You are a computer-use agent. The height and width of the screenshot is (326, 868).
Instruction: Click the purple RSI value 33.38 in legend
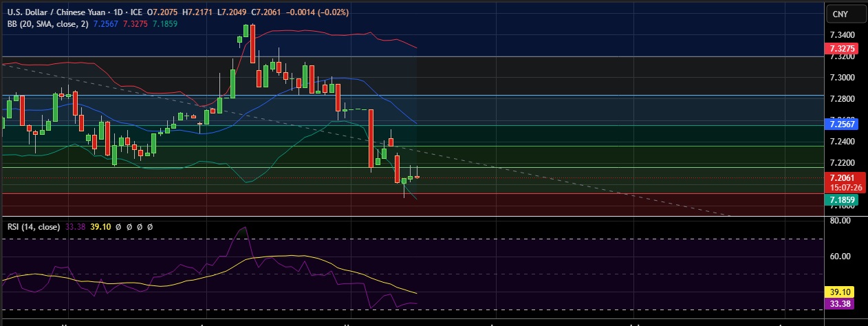tap(75, 226)
